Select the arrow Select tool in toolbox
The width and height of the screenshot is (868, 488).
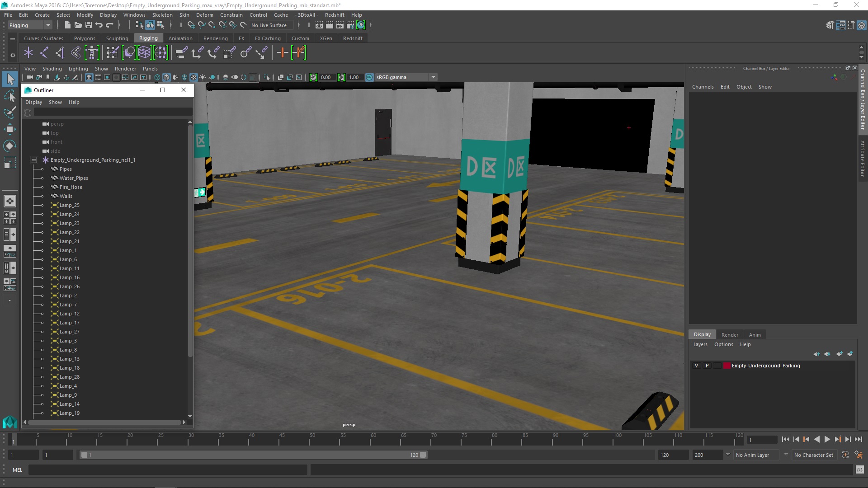pyautogui.click(x=10, y=80)
